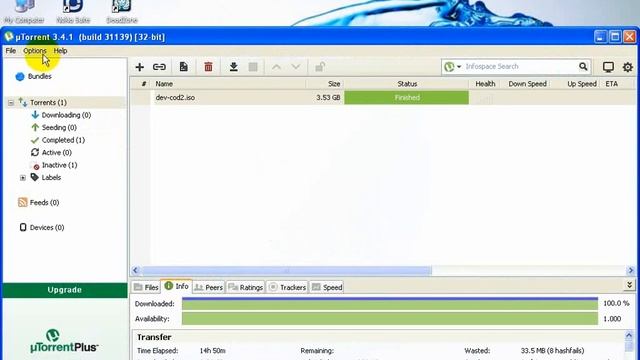Select Inactive (1) category
Viewport: 640px width, 360px height.
click(x=59, y=165)
